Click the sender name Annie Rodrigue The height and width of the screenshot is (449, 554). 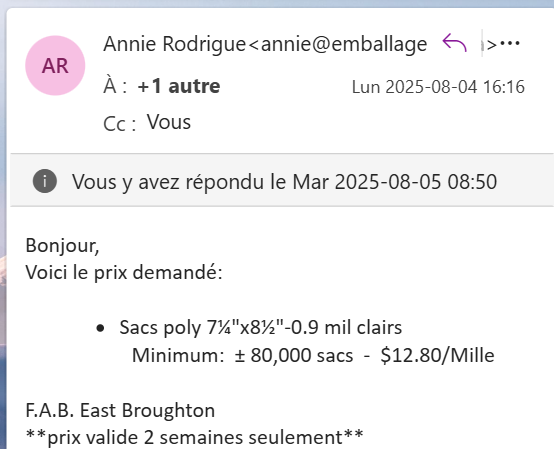pos(175,44)
